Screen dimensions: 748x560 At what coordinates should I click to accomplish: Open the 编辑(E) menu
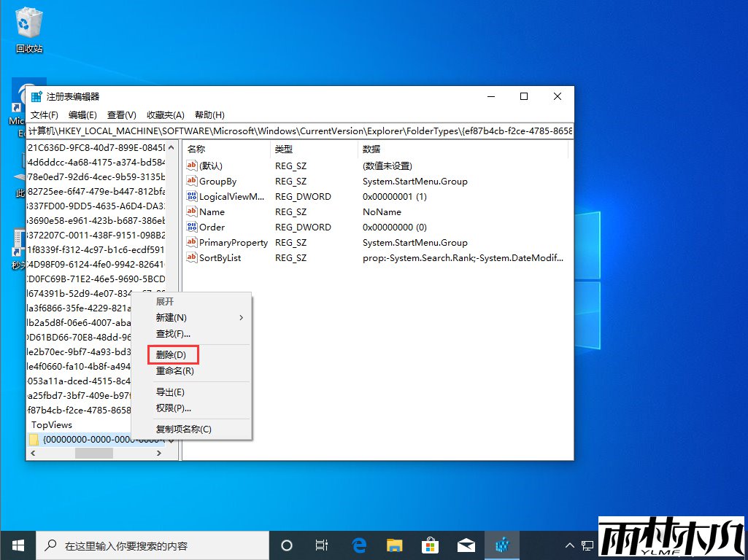(x=82, y=114)
